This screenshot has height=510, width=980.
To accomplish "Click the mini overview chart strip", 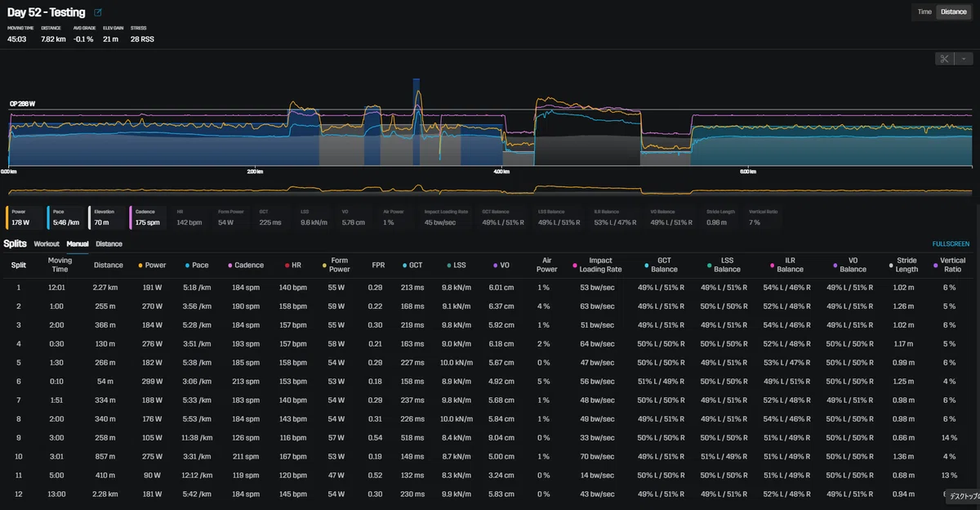I will [490, 189].
